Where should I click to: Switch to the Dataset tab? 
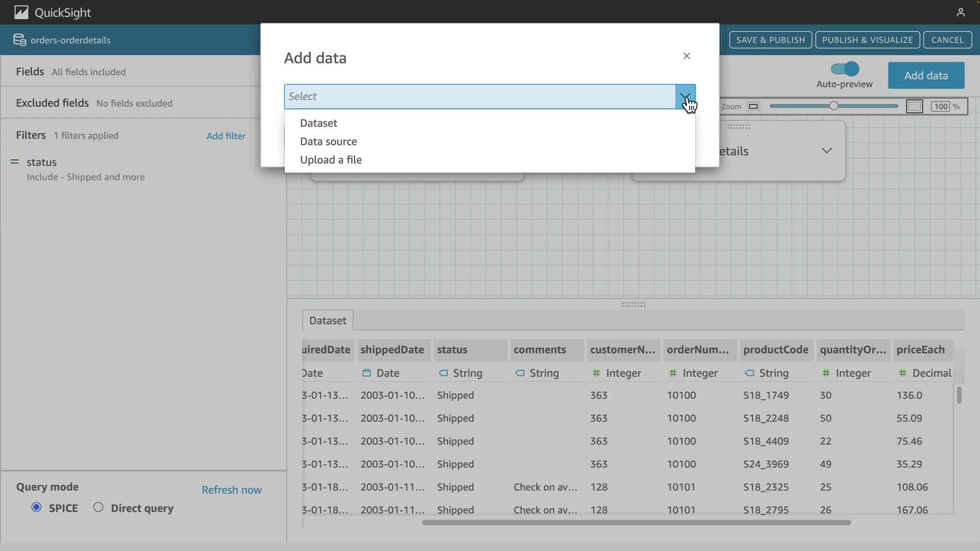coord(327,320)
